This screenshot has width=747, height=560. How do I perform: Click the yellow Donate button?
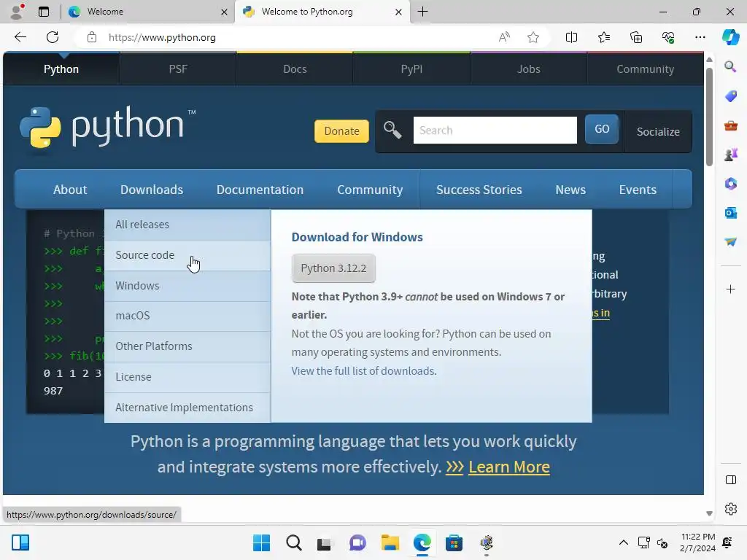click(341, 131)
